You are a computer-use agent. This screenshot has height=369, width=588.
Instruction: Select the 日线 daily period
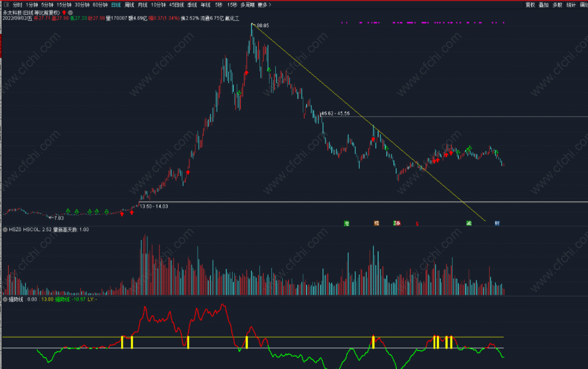(x=116, y=5)
